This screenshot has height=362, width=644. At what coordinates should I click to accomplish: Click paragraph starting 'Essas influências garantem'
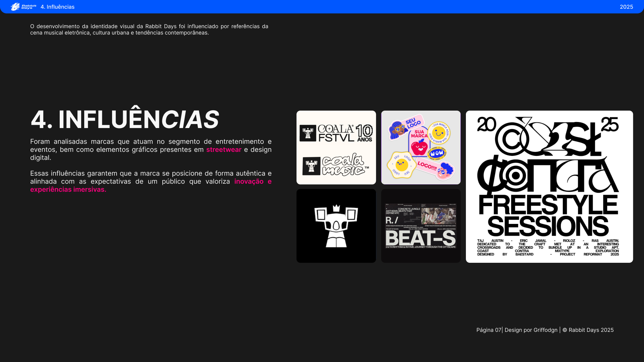point(151,181)
